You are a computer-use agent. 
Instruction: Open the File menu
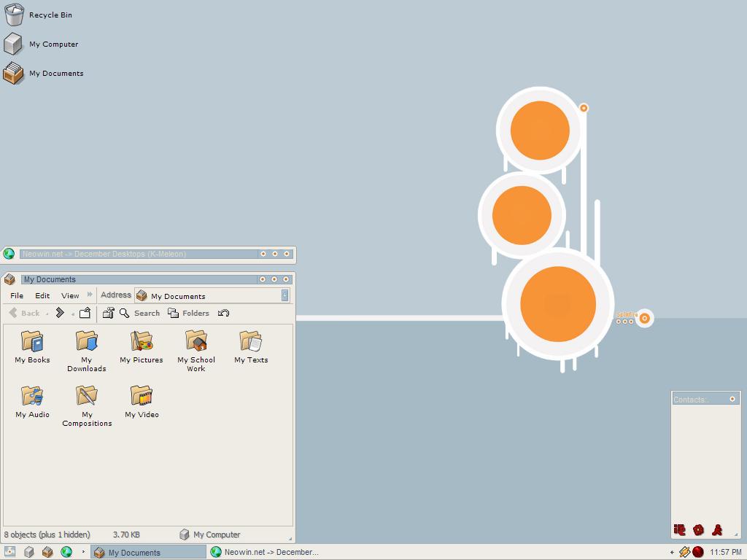(17, 295)
